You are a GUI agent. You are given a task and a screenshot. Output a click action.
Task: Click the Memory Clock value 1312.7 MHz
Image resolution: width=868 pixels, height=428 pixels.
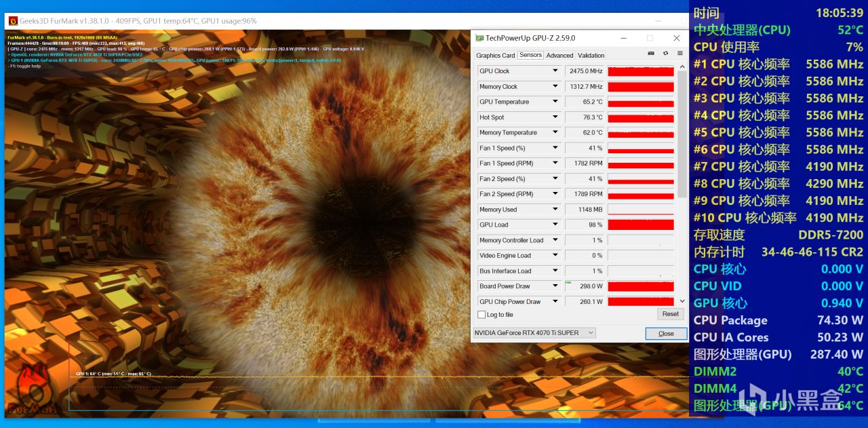(585, 87)
